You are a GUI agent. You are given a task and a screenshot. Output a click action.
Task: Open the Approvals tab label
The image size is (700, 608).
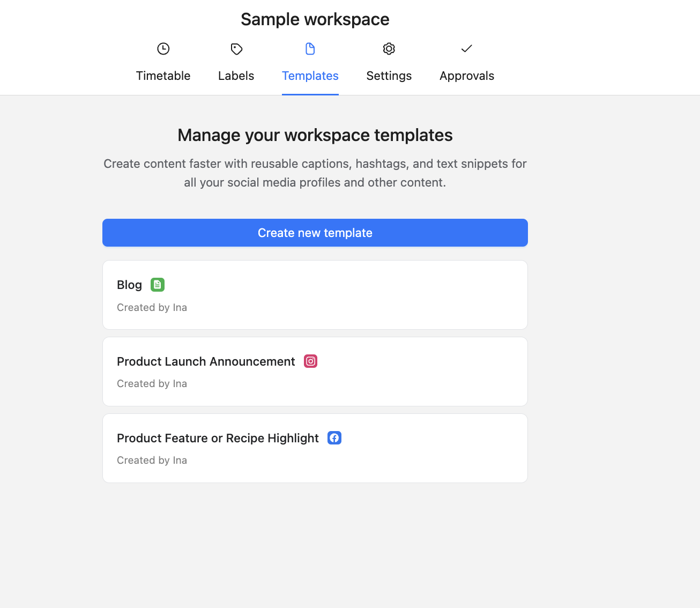(x=467, y=76)
